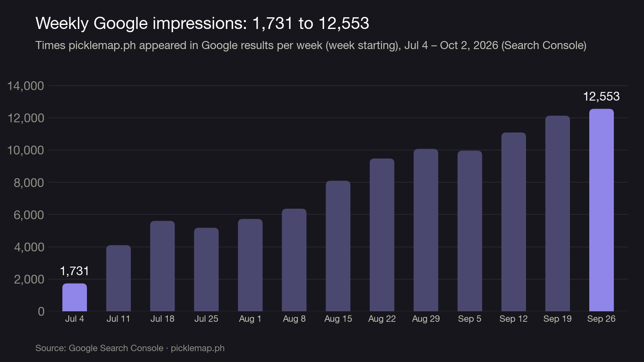Click the 14,000 y-axis label
The height and width of the screenshot is (362, 644).
[x=26, y=86]
